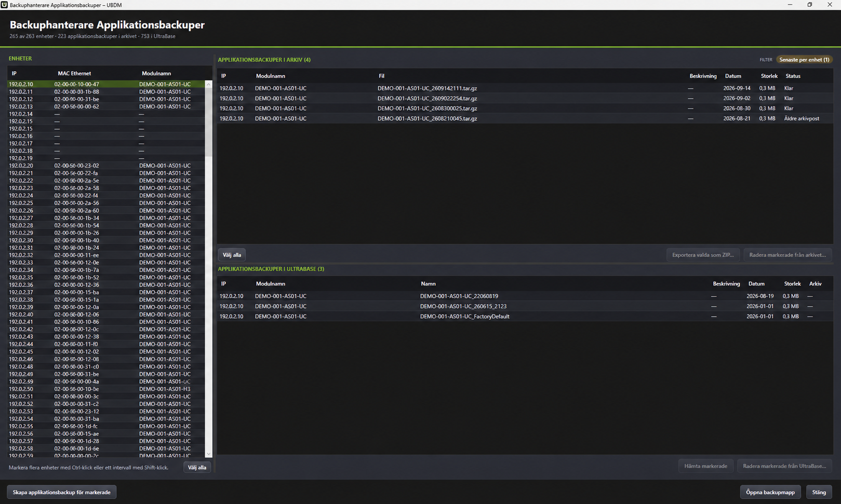Select UltraBase backup DEMO-001-AS01-UC_FactoryDefault

click(x=525, y=316)
